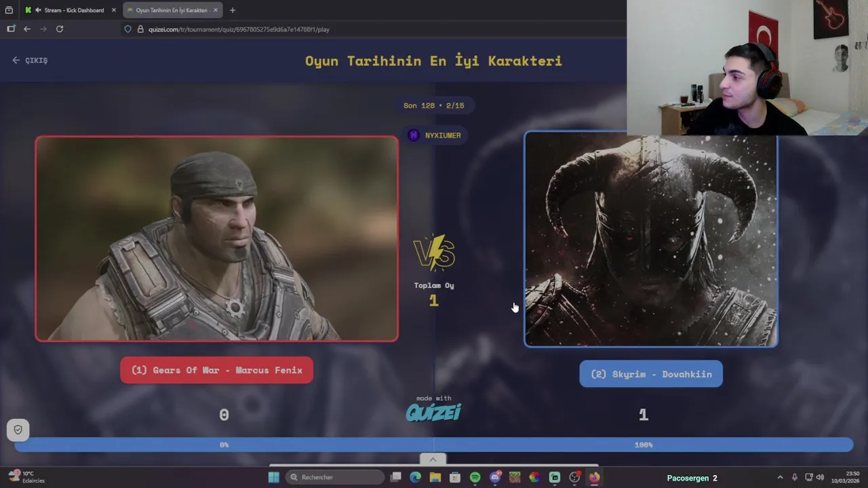
Task: Vote for Skyrim - Dovahkiin button
Action: tap(651, 374)
